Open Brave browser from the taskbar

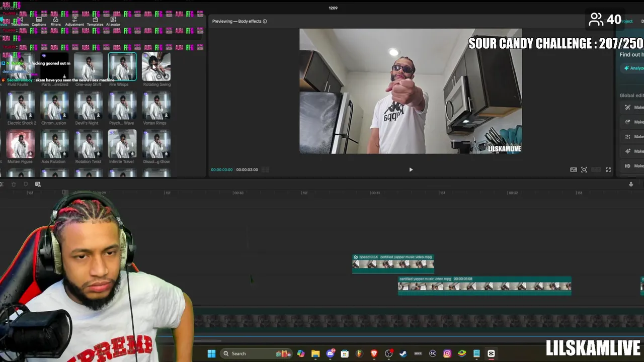point(374,353)
